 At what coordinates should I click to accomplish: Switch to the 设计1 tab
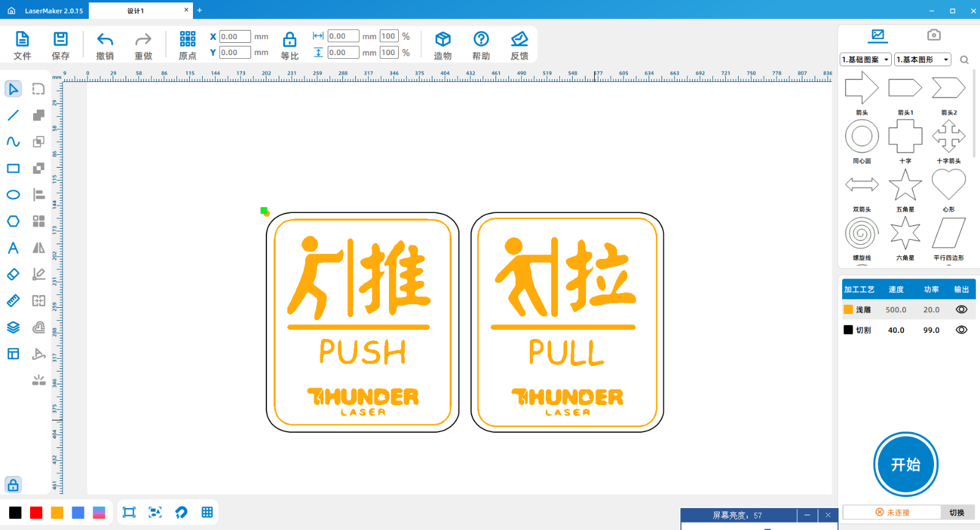pos(136,10)
